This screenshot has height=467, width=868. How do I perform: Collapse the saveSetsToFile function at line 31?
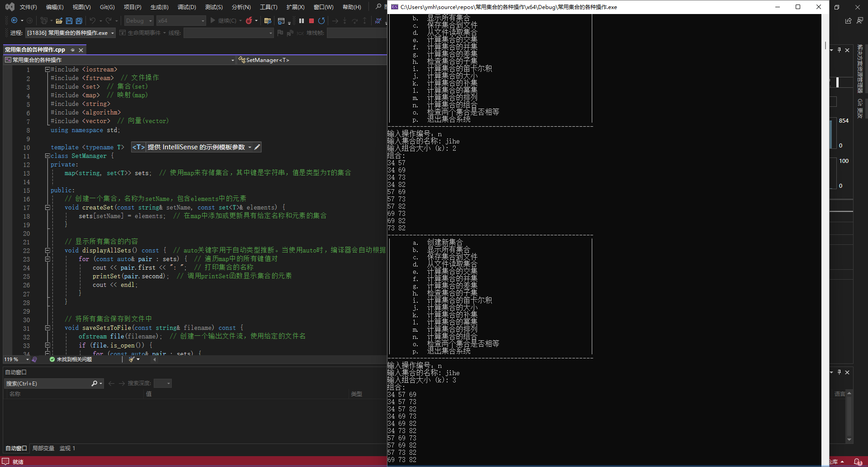coord(47,328)
